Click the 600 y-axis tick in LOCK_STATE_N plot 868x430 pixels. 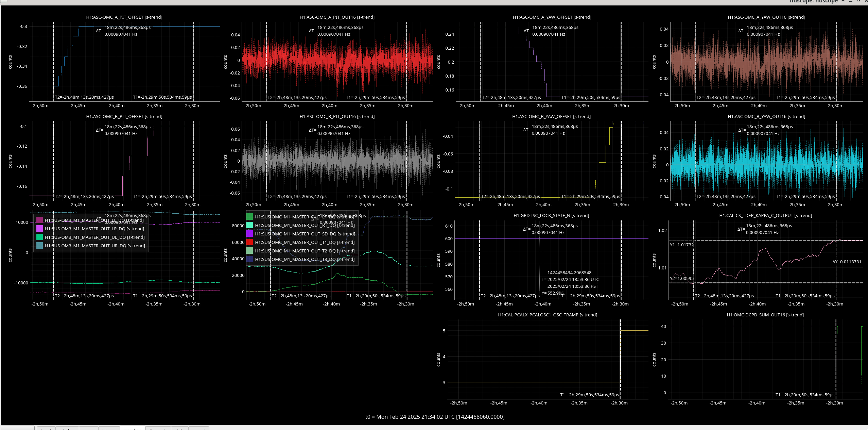tap(449, 238)
